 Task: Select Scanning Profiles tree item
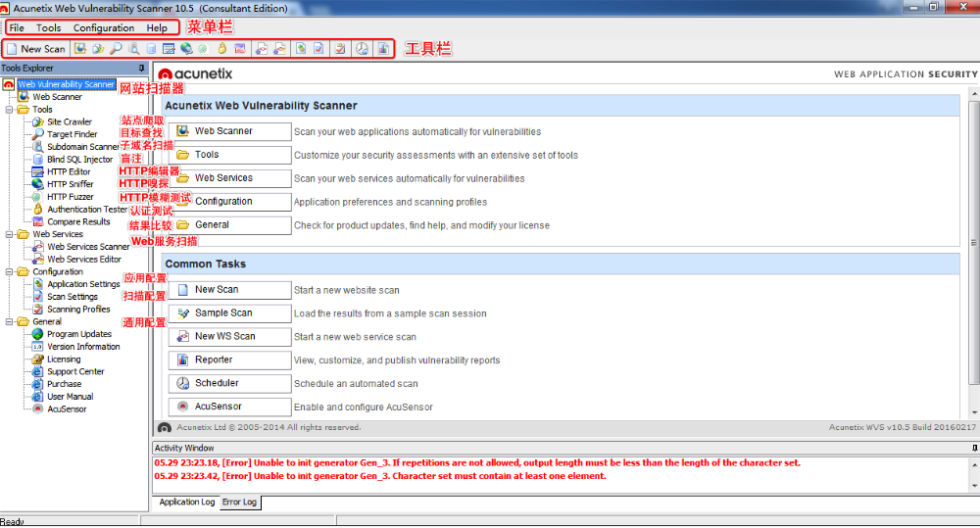coord(78,310)
